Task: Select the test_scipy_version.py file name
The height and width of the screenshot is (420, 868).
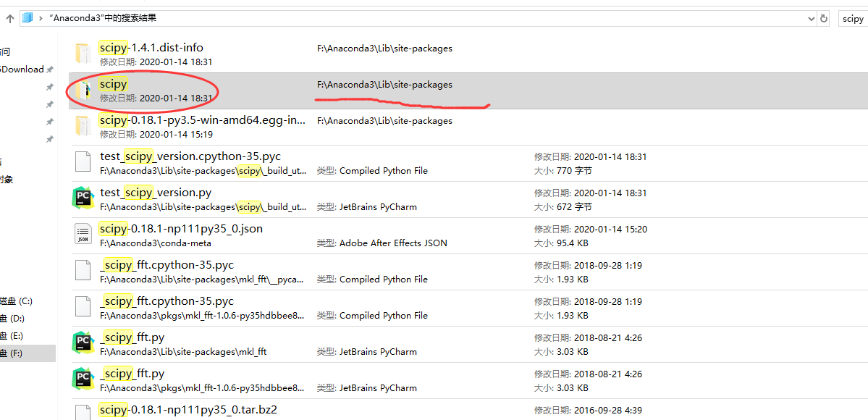Action: point(156,193)
